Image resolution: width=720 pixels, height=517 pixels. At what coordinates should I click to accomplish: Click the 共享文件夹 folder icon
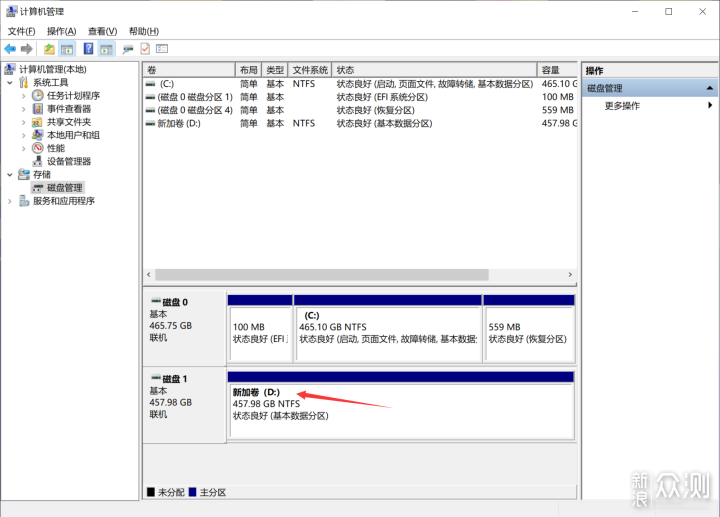[x=38, y=122]
